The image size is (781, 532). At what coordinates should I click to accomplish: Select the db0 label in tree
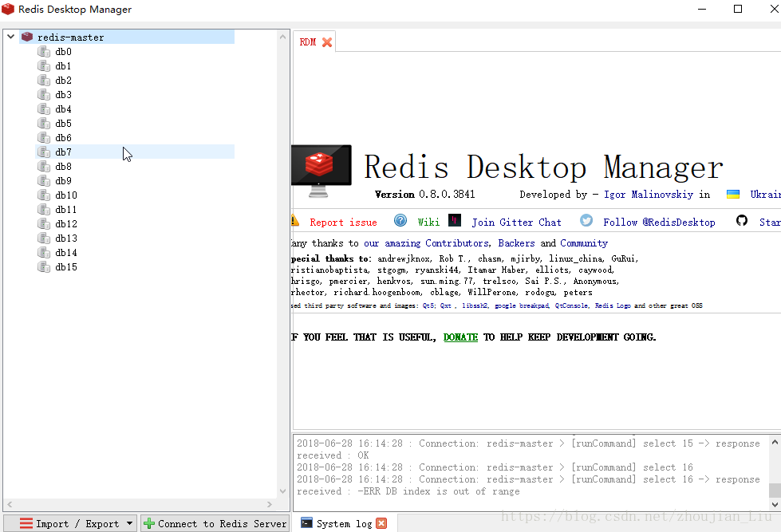[63, 51]
